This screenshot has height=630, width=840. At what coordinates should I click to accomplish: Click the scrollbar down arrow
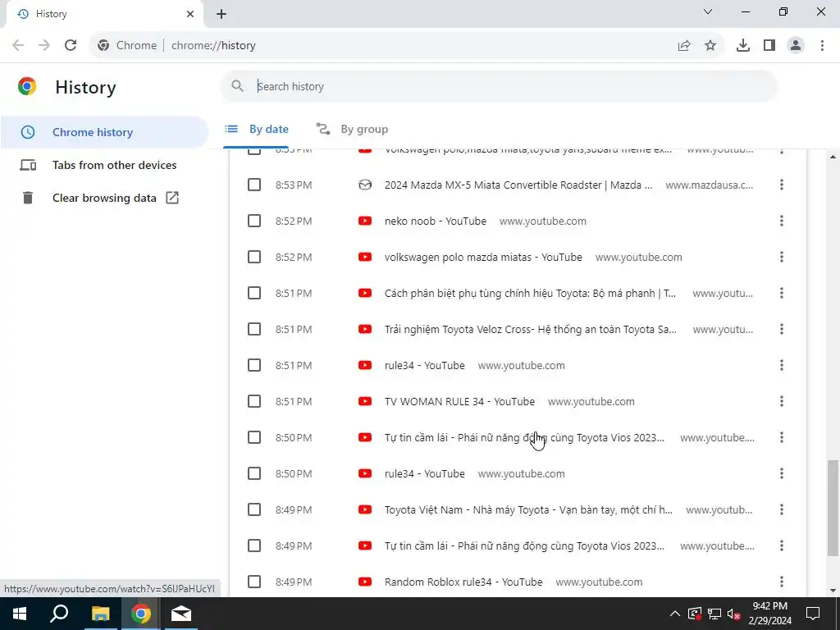pyautogui.click(x=833, y=591)
